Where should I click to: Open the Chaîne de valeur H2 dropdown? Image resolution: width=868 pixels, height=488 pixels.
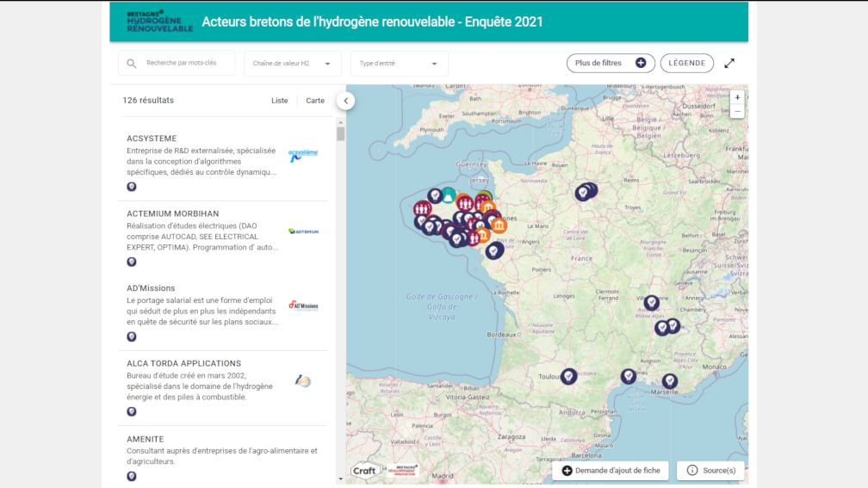point(292,64)
